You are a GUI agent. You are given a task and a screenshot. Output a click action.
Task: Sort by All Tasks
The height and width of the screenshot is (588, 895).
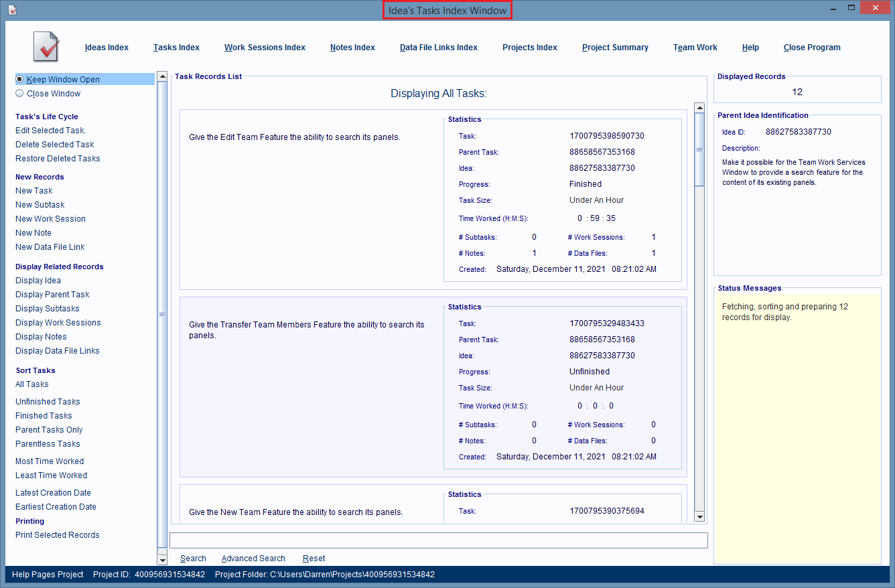coord(32,384)
